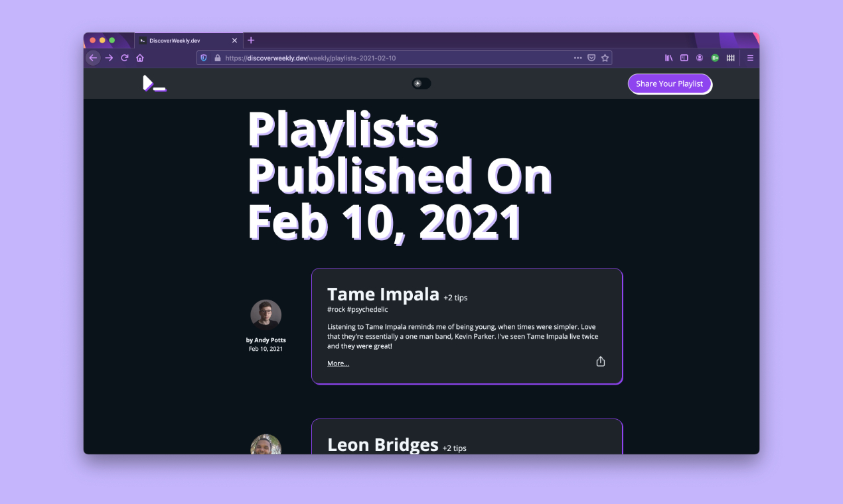Reload the current page
This screenshot has height=504, width=843.
124,58
